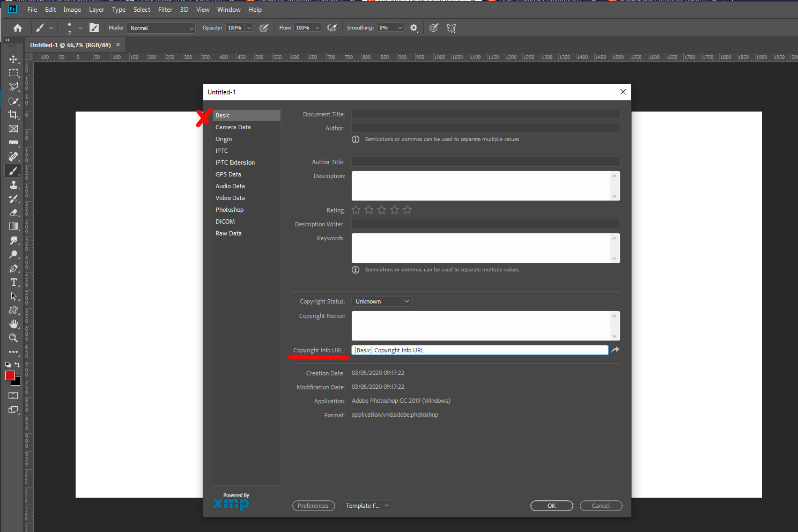Viewport: 798px width, 532px height.
Task: Expand the Opacity slider dropdown
Action: pyautogui.click(x=249, y=28)
